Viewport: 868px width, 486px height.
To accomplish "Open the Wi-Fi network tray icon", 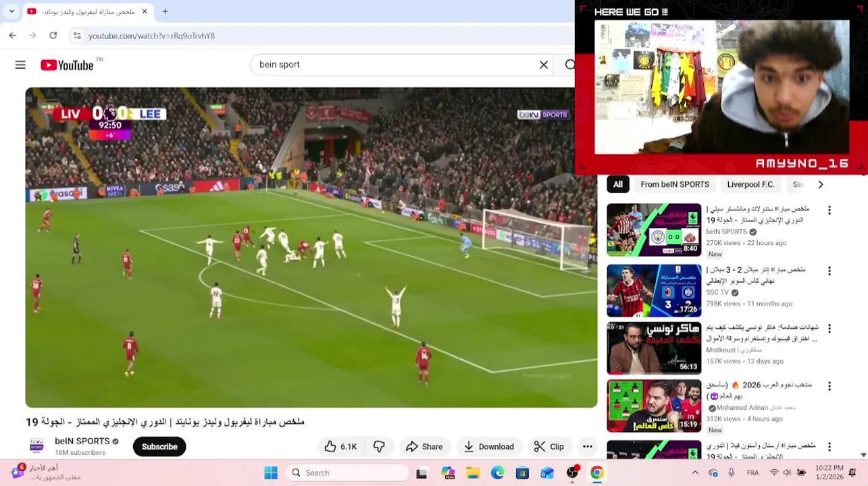I will [x=773, y=473].
